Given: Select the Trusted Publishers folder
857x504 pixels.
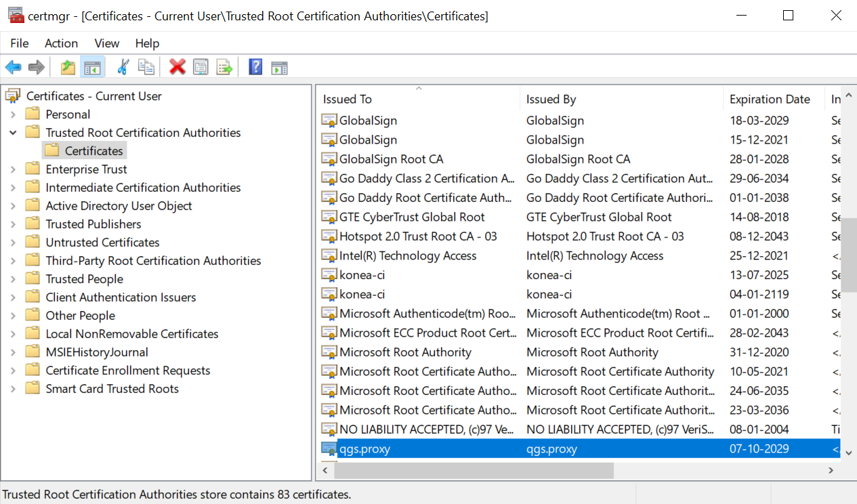Looking at the screenshot, I should point(93,224).
